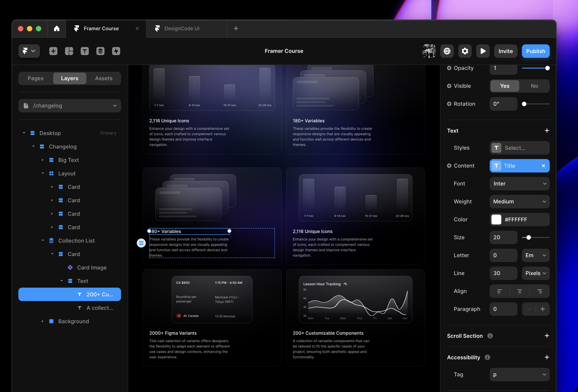
Task: Set Visible to Yes
Action: click(x=504, y=86)
